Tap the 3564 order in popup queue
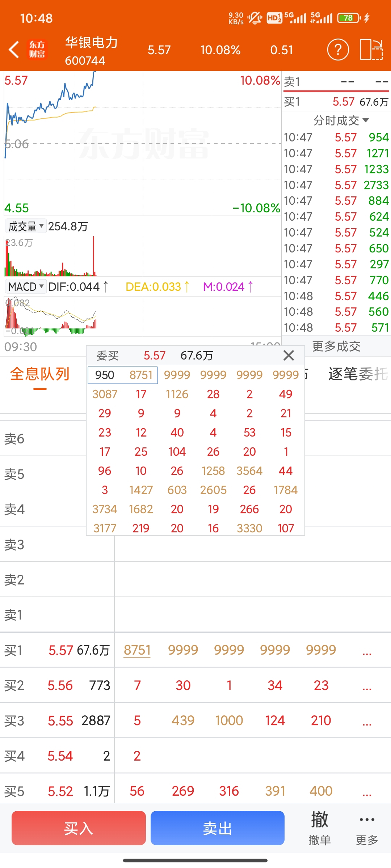The width and height of the screenshot is (391, 868). coord(249,471)
